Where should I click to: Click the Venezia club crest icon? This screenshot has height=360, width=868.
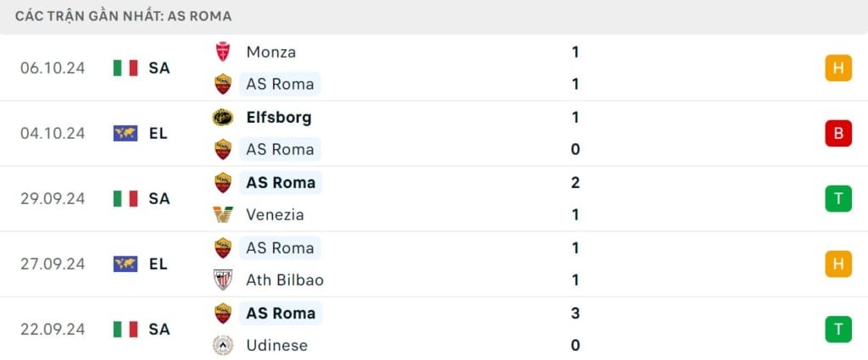click(223, 215)
